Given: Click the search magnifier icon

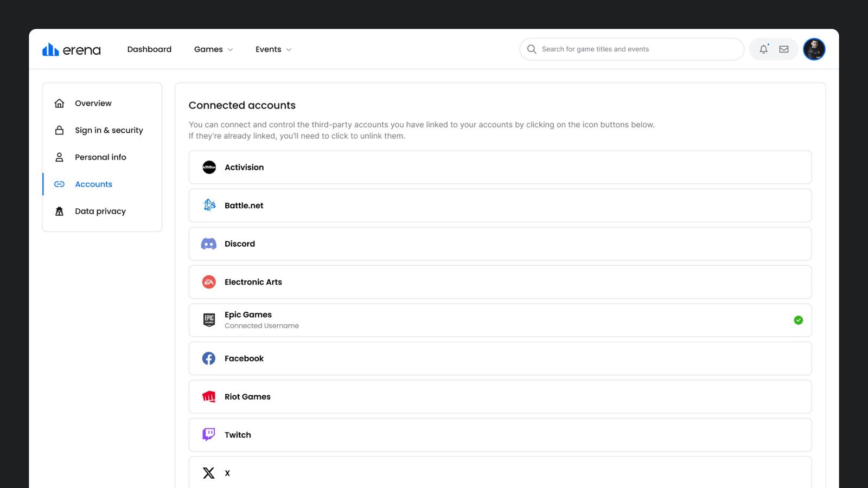Looking at the screenshot, I should tap(532, 49).
